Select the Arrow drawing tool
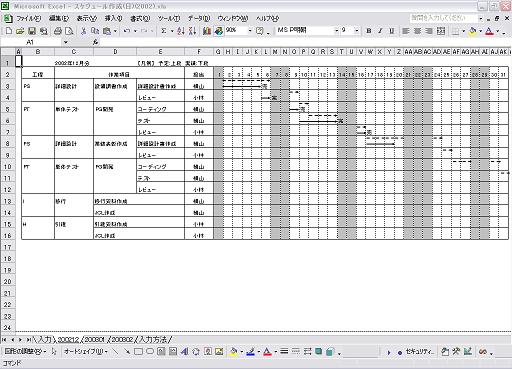The height and width of the screenshot is (369, 512). pyautogui.click(x=127, y=351)
